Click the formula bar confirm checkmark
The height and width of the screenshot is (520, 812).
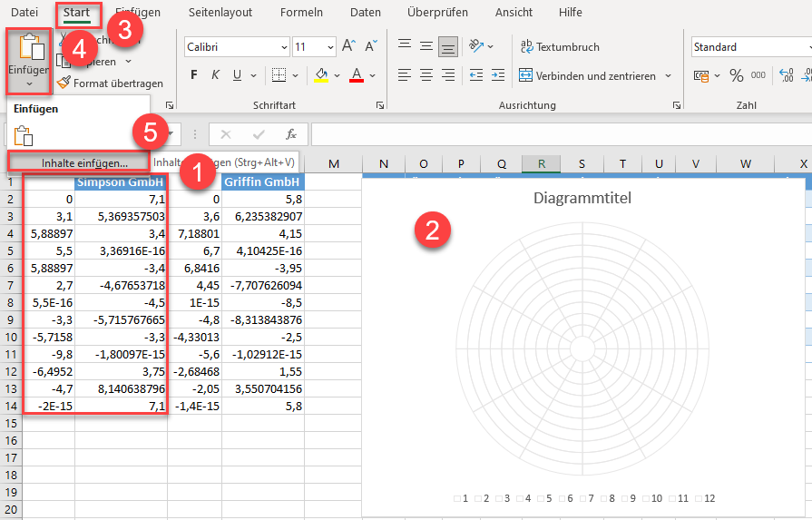tap(259, 134)
